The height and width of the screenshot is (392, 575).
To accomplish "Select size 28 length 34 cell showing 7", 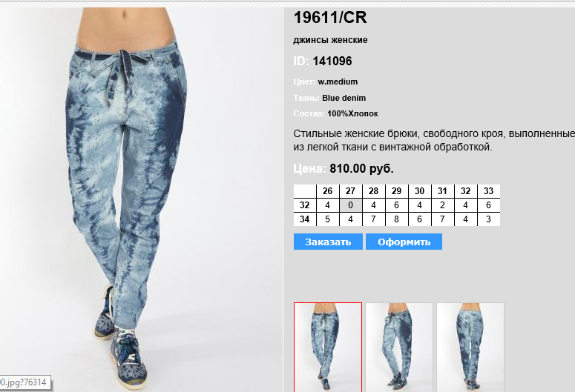I will (373, 219).
